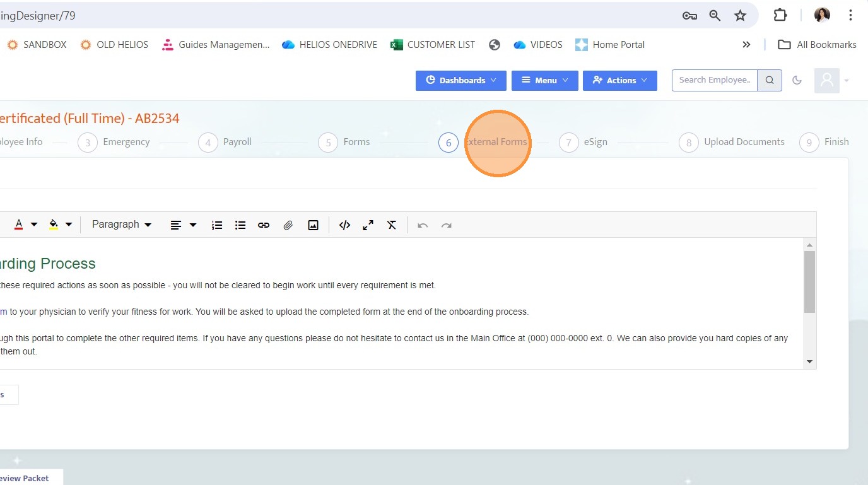Open the Paragraph style dropdown
The image size is (868, 485).
pos(122,225)
